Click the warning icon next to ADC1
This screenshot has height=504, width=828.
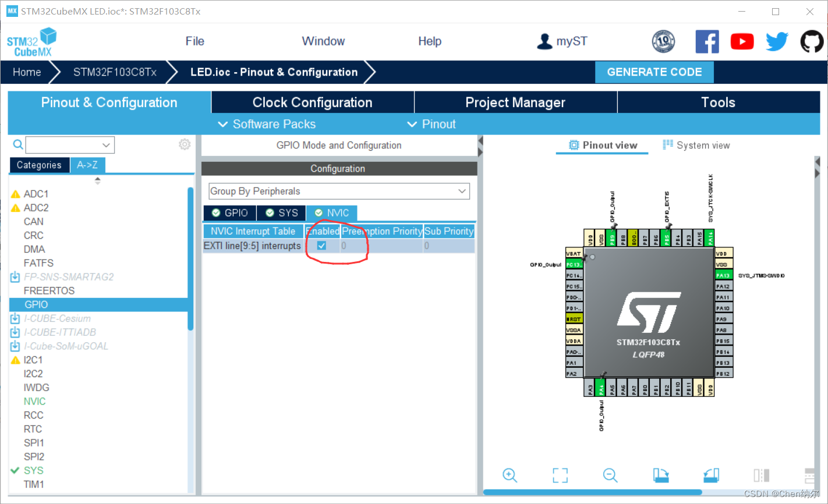[x=16, y=194]
